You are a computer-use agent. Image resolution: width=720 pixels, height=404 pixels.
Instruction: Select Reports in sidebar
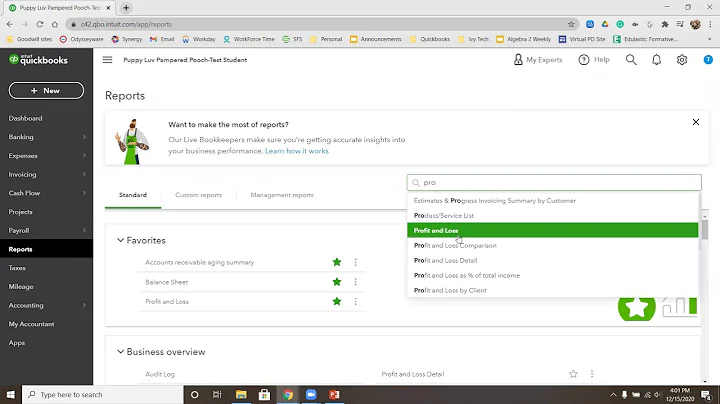click(x=46, y=249)
